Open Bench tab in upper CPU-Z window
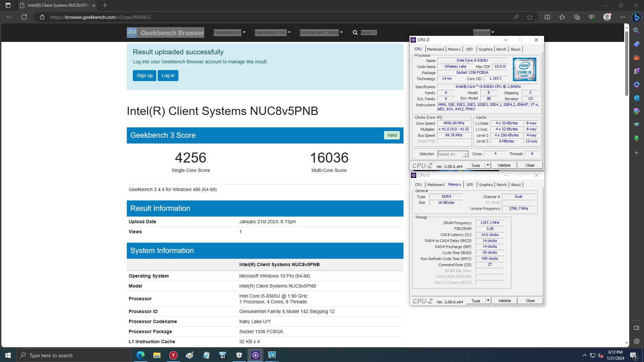 coord(501,49)
